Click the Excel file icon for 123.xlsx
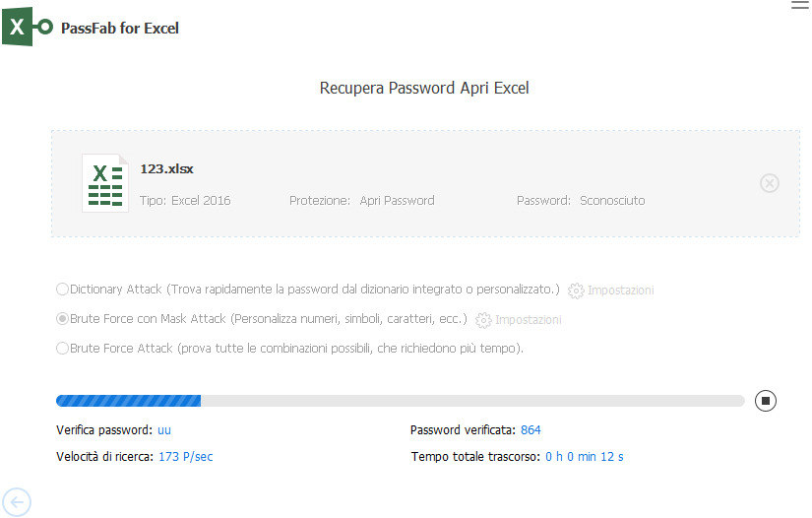The image size is (812, 518). point(105,183)
